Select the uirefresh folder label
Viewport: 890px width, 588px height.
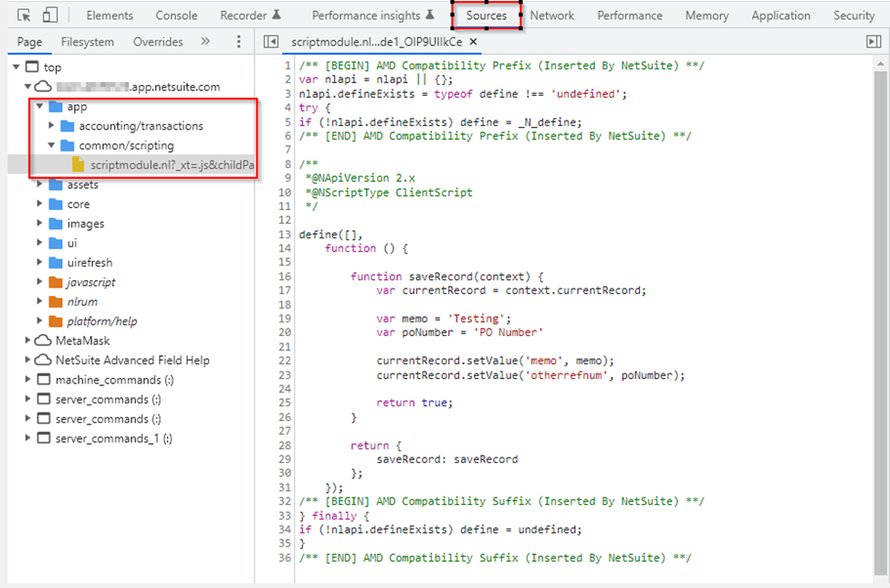pos(89,262)
